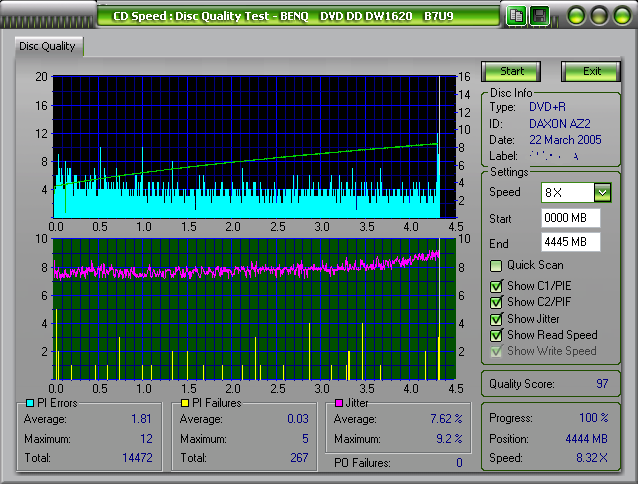Click the disc type DVD+R
This screenshot has width=638, height=484.
547,107
